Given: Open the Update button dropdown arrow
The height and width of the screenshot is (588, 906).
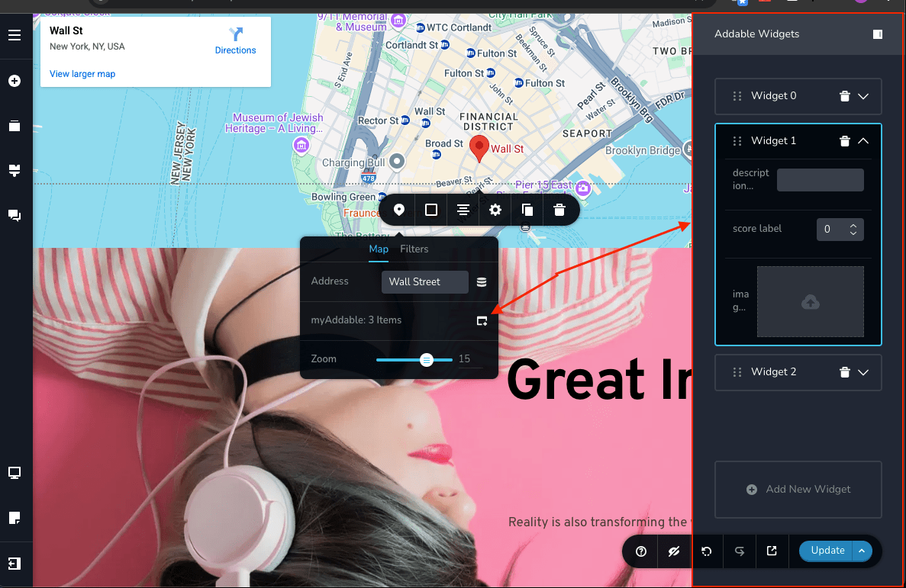Looking at the screenshot, I should pyautogui.click(x=862, y=551).
